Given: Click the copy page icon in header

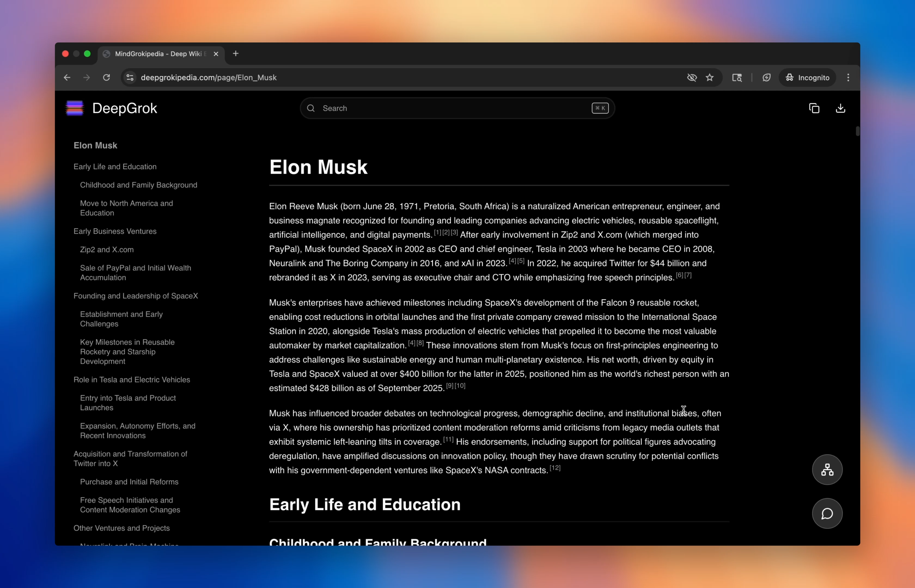Looking at the screenshot, I should click(814, 108).
